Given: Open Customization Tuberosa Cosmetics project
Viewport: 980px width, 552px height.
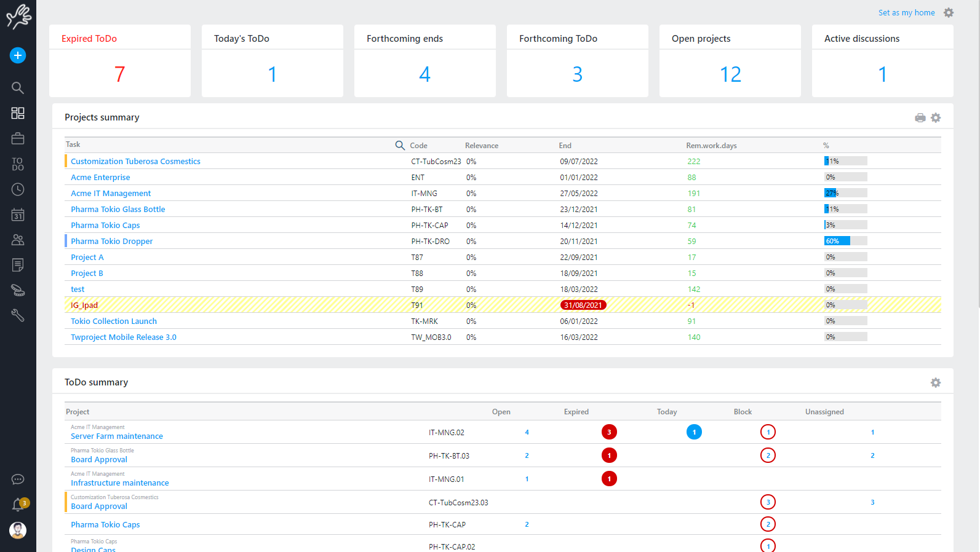Looking at the screenshot, I should [135, 162].
